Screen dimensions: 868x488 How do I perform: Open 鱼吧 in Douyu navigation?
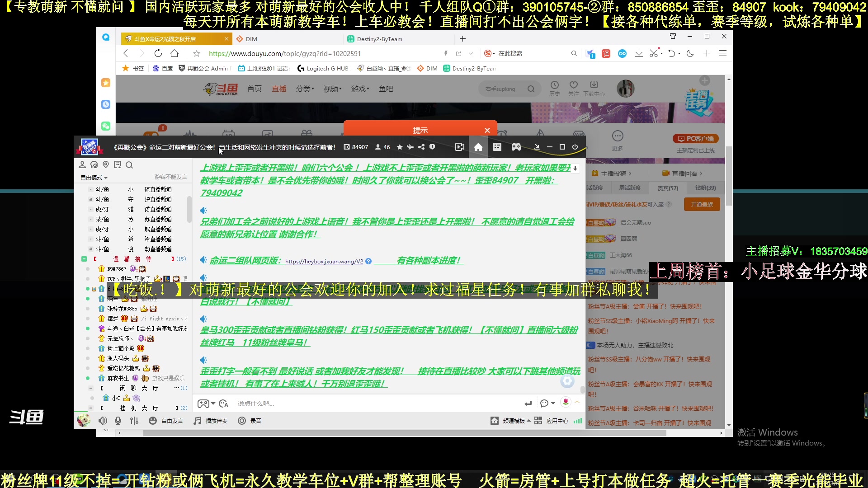pyautogui.click(x=386, y=89)
